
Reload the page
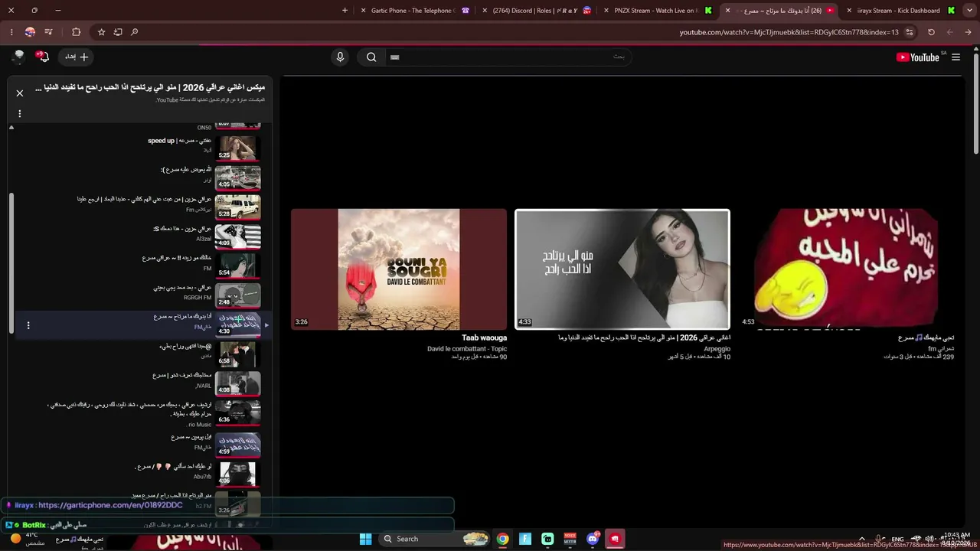point(931,32)
